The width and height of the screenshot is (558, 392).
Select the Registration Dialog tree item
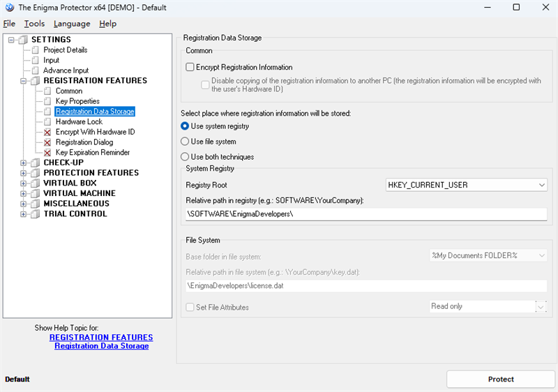[x=84, y=142]
